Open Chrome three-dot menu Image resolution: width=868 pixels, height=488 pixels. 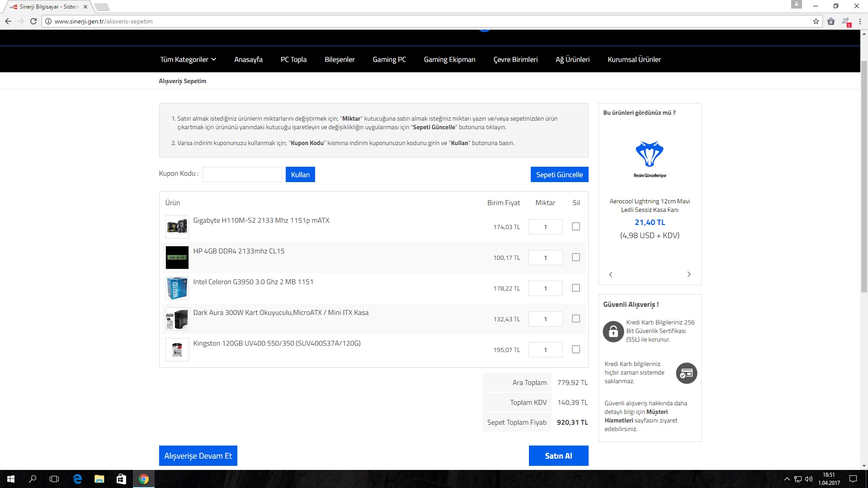pyautogui.click(x=860, y=21)
